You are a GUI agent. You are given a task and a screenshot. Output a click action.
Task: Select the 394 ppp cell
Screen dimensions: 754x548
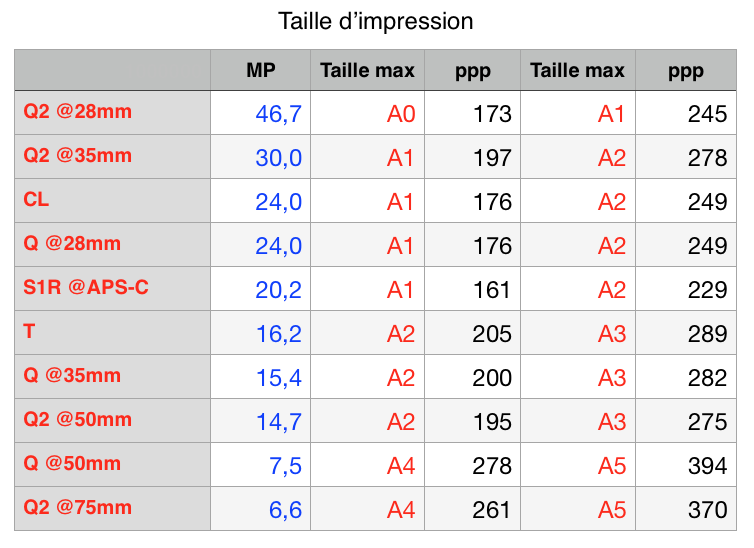[707, 466]
